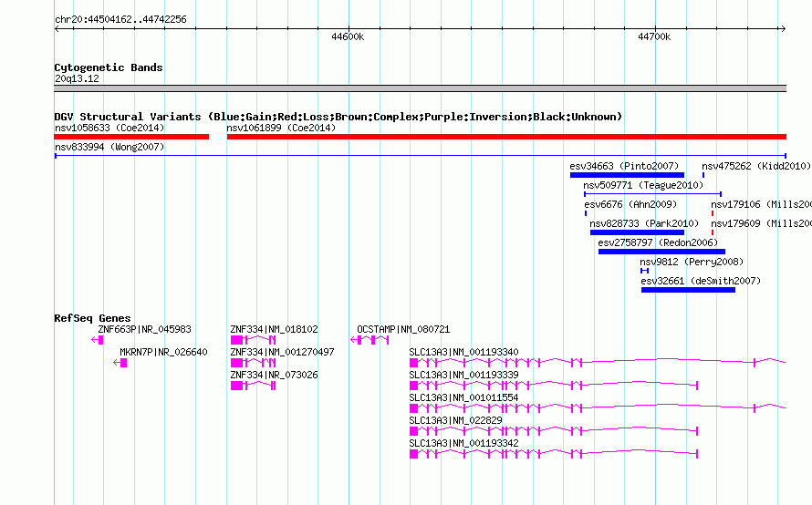Click the 44600k ruler label
Viewport: 812px width, 505px height.
click(x=348, y=36)
